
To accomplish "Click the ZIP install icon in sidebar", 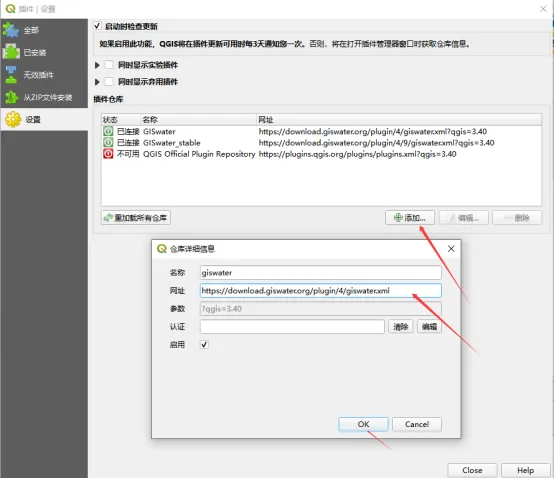I will click(11, 97).
